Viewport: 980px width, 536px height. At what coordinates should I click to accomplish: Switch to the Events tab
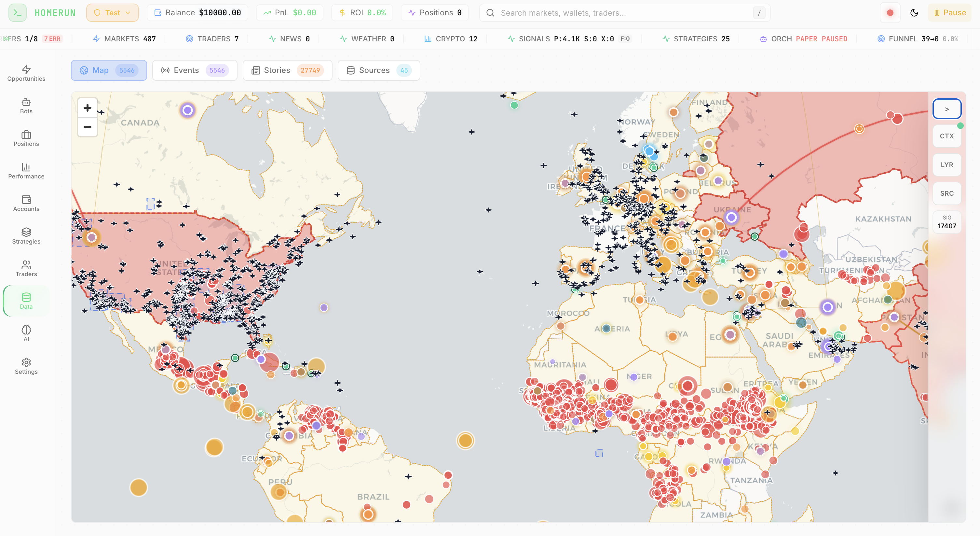194,70
